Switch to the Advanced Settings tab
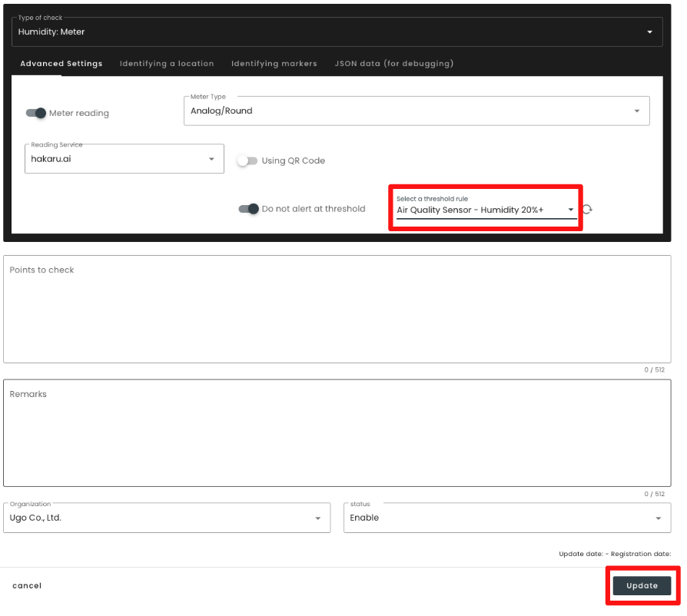The width and height of the screenshot is (687, 616). coord(61,64)
